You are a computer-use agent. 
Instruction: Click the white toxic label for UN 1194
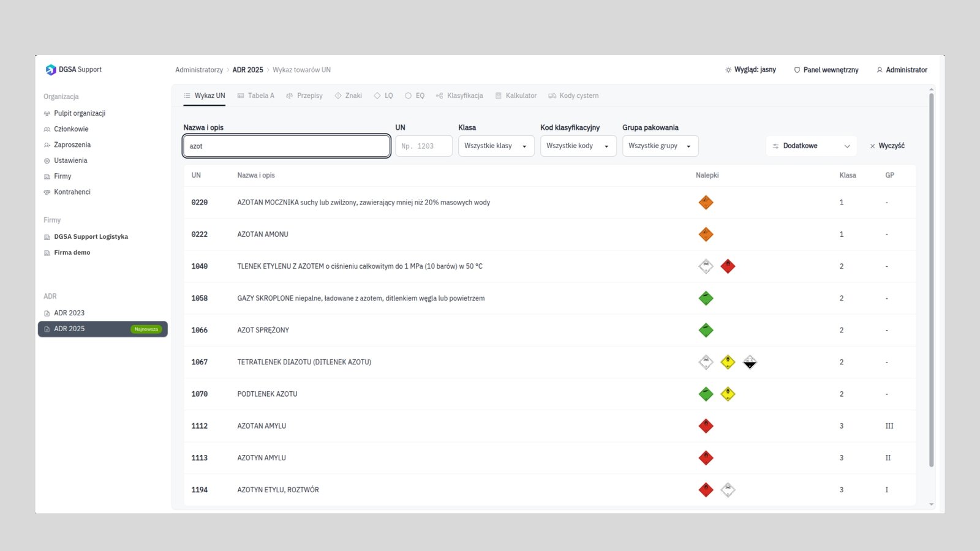(x=728, y=490)
